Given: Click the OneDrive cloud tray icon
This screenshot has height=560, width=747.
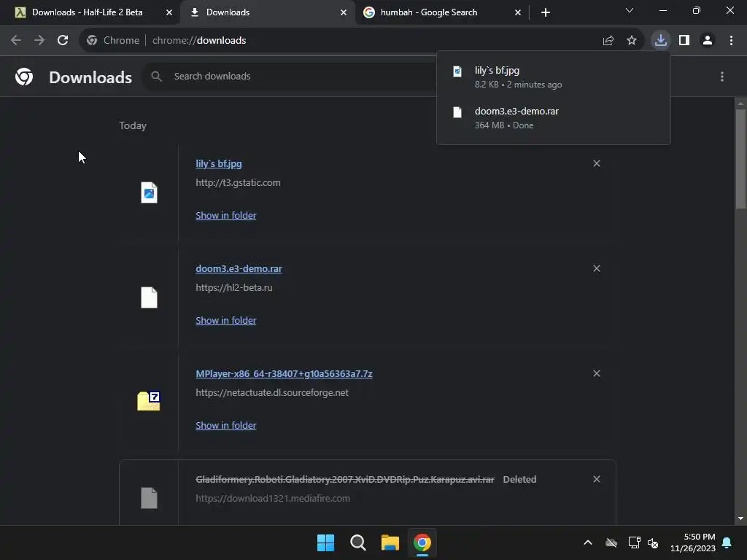Looking at the screenshot, I should [611, 542].
